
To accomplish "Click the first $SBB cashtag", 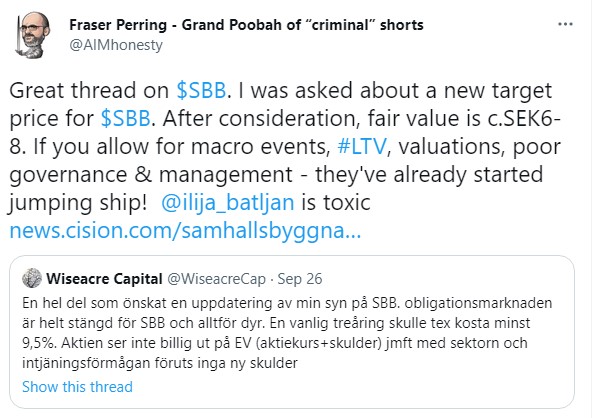I will pyautogui.click(x=201, y=91).
